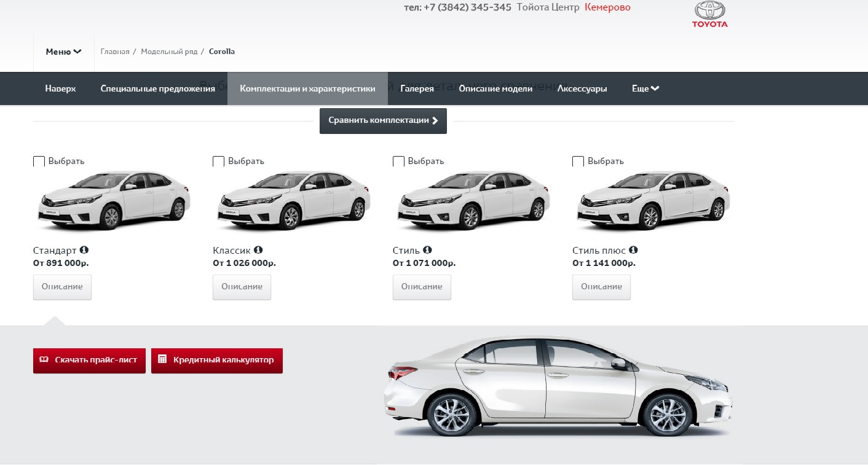Viewport: 868px width, 465px height.
Task: Click the Toyota logo
Action: pyautogui.click(x=709, y=14)
